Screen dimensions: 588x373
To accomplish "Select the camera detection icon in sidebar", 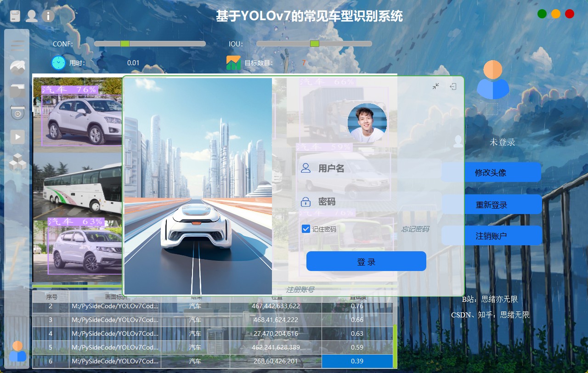I will click(x=17, y=113).
